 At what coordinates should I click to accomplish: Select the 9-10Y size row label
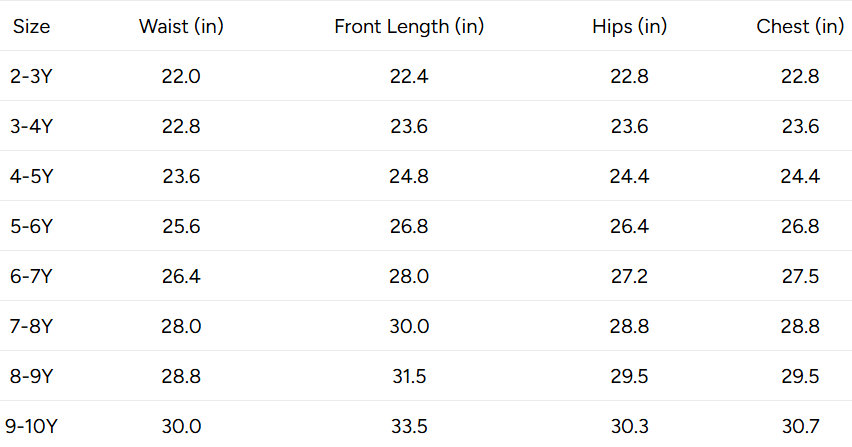click(31, 426)
